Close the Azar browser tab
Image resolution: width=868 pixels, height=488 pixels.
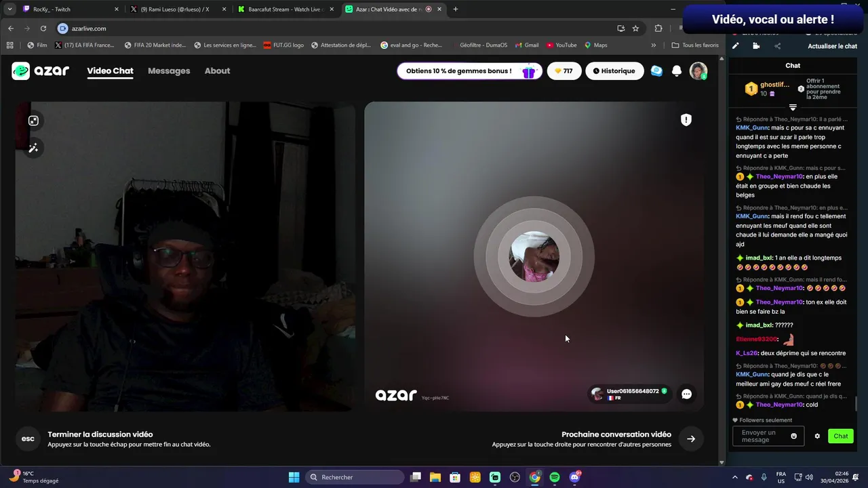[x=439, y=9]
